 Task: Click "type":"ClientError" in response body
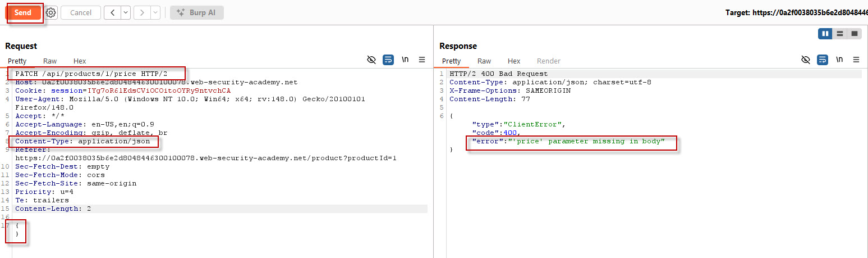(x=518, y=124)
